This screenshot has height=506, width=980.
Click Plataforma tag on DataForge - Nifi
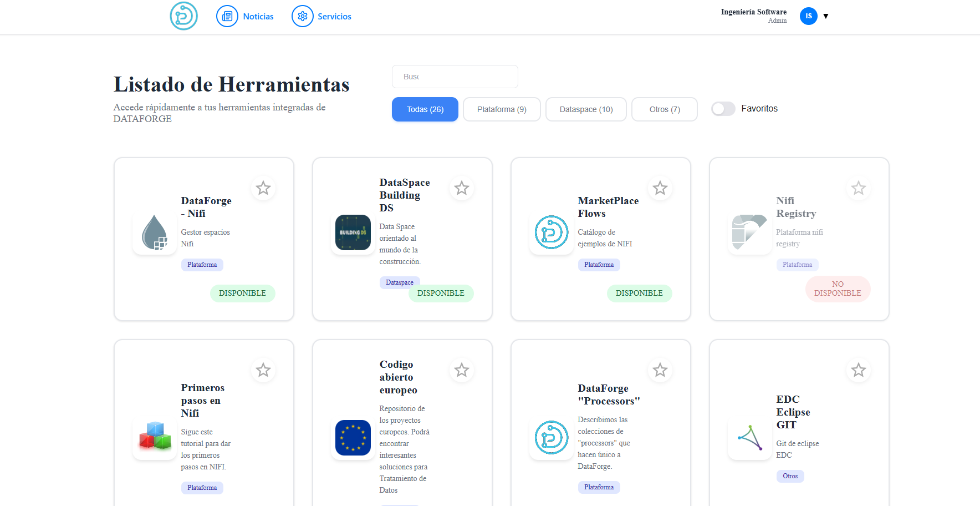coord(202,265)
